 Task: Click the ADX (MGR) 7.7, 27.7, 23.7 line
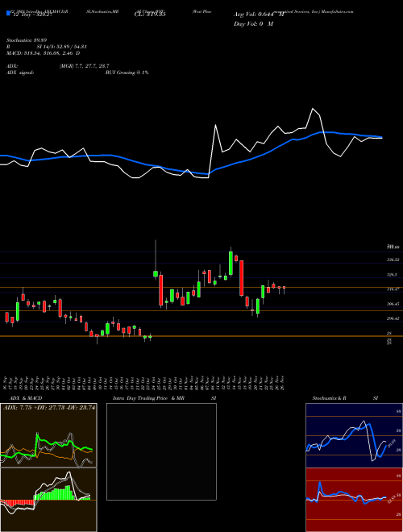(58, 66)
